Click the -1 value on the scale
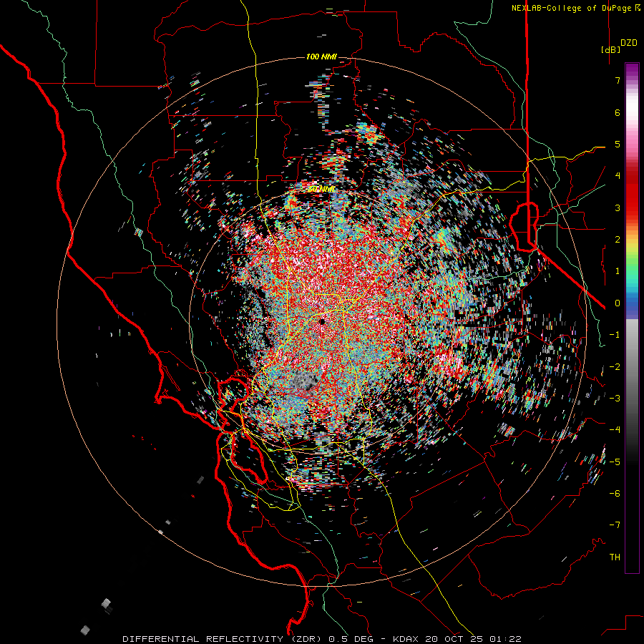Image resolution: width=644 pixels, height=644 pixels. (x=615, y=335)
